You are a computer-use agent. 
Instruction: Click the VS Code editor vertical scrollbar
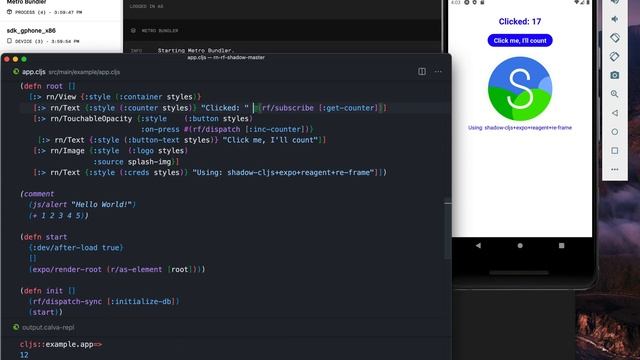coord(447,230)
